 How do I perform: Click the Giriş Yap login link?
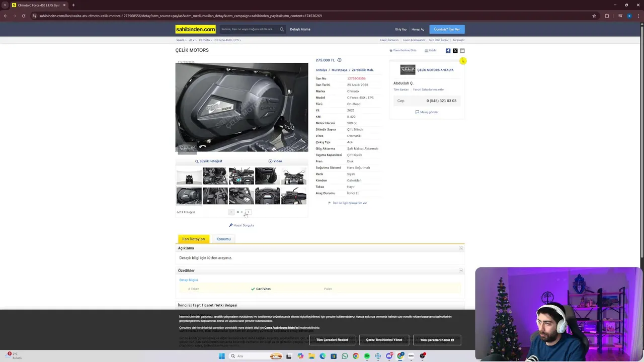coord(400,29)
